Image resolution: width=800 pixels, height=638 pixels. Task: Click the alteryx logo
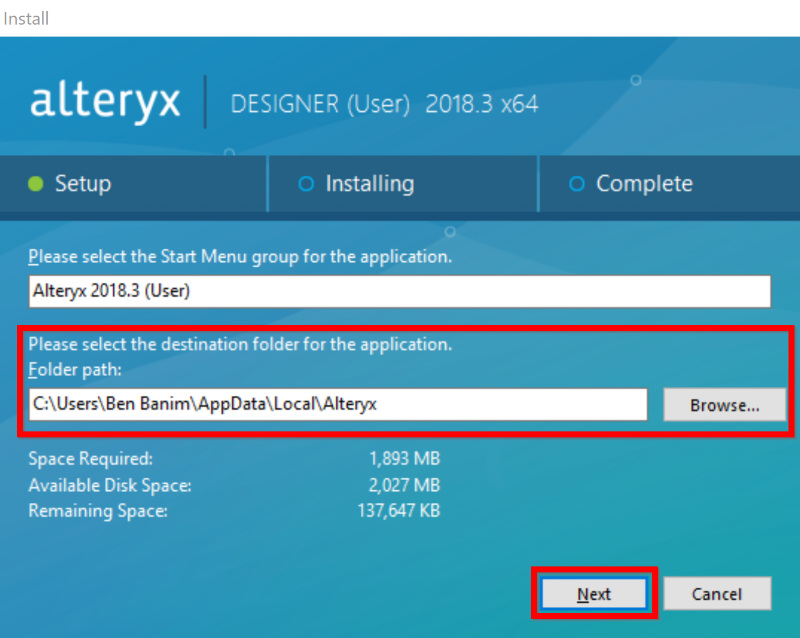pos(105,102)
